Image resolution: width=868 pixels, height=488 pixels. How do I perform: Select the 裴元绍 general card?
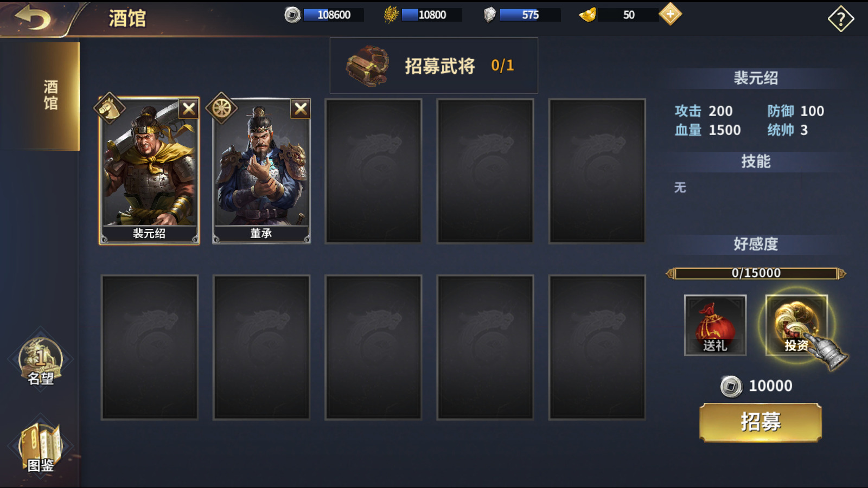(x=149, y=171)
